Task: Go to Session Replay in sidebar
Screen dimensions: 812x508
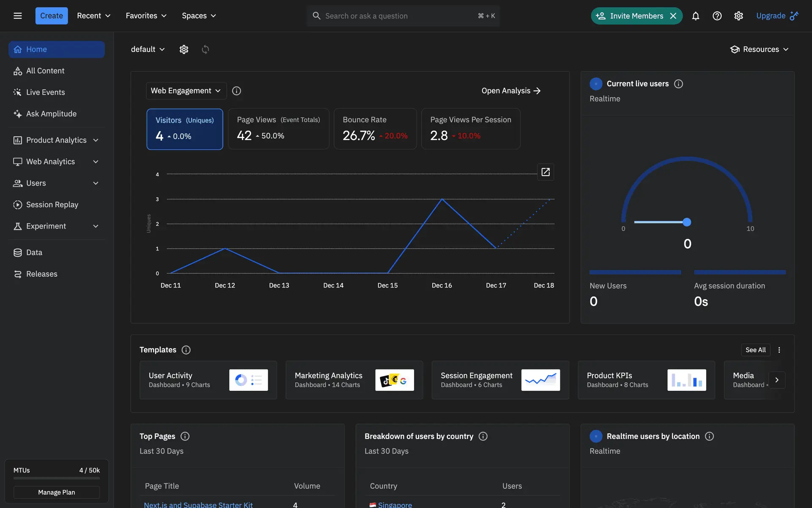Action: point(52,204)
